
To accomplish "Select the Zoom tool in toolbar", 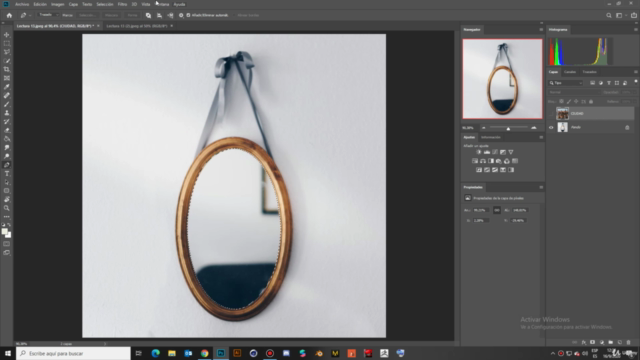I will [x=7, y=208].
